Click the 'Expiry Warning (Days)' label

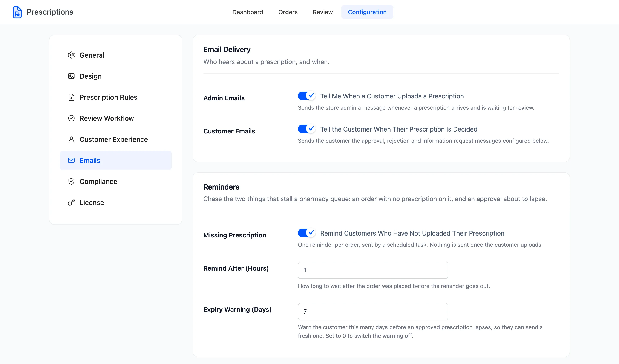click(237, 309)
